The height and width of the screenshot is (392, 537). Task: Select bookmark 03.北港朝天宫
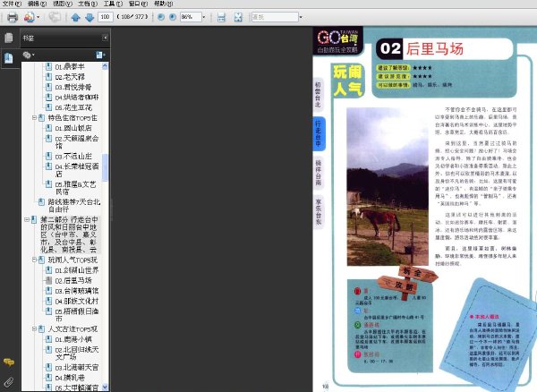click(77, 367)
